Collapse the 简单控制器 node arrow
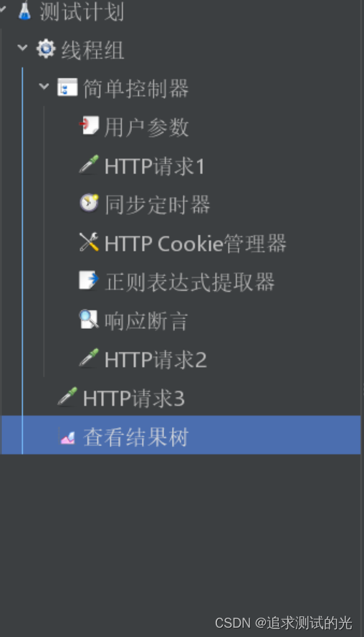 [44, 87]
